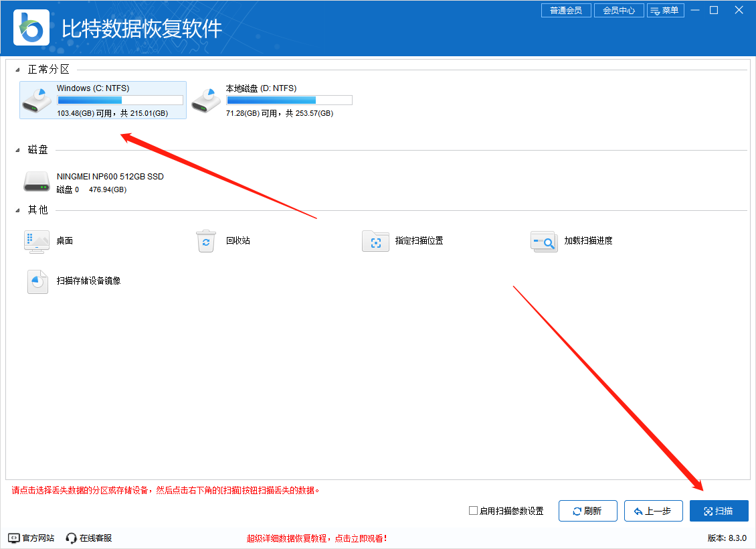Open the 在线客服 support link
Viewport: 756px width, 549px height.
click(x=96, y=538)
